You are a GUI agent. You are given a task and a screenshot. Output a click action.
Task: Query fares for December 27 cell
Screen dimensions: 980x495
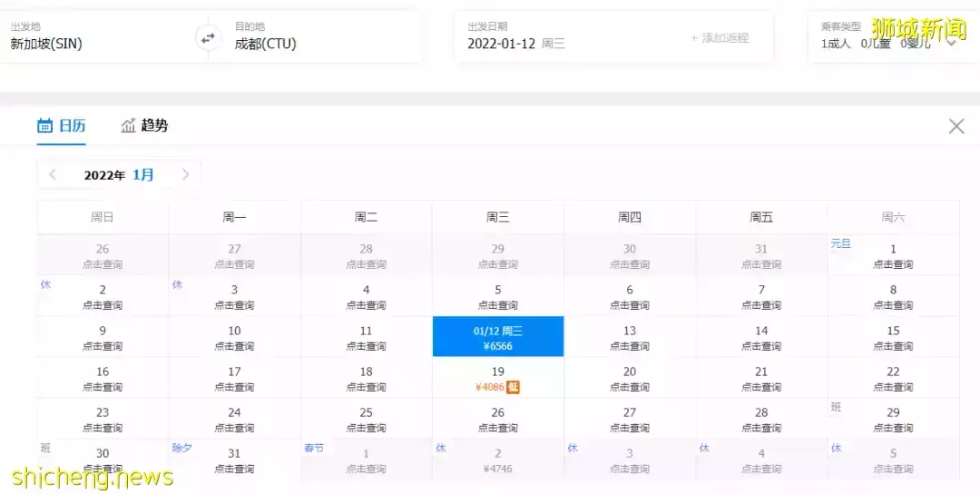pyautogui.click(x=234, y=255)
